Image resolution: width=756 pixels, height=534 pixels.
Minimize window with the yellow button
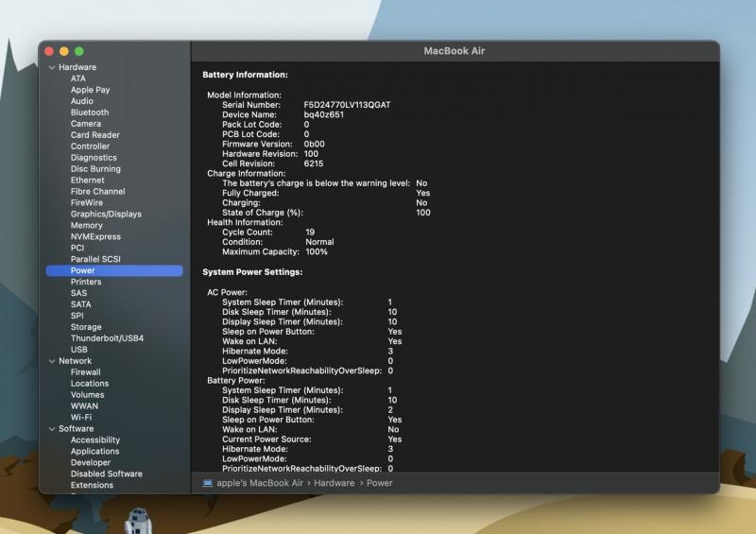coord(64,52)
